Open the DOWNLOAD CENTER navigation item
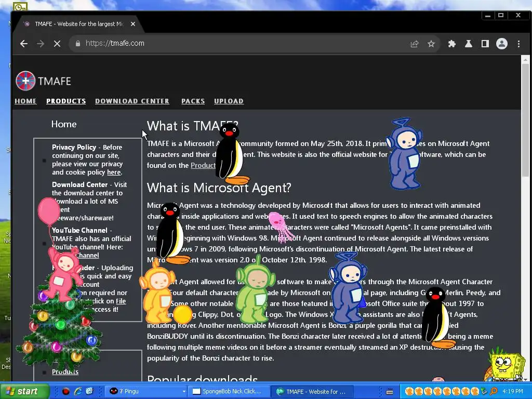This screenshot has width=532, height=399. [132, 101]
